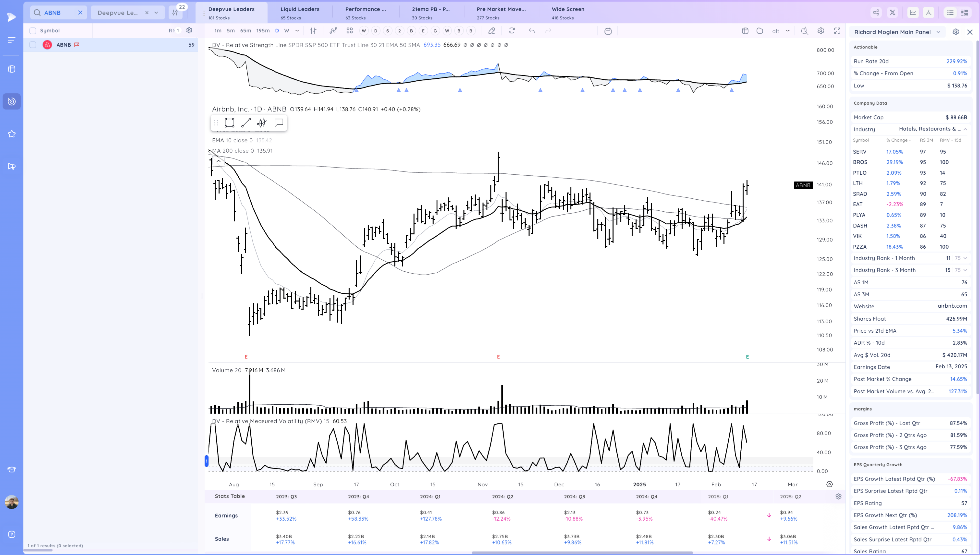Check the ABNB row checkbox
This screenshot has height=555, width=980.
33,45
